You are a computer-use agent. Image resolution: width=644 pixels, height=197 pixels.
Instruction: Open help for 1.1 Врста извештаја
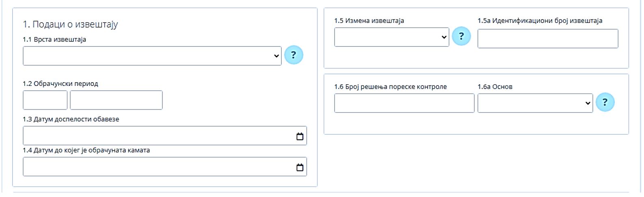294,55
